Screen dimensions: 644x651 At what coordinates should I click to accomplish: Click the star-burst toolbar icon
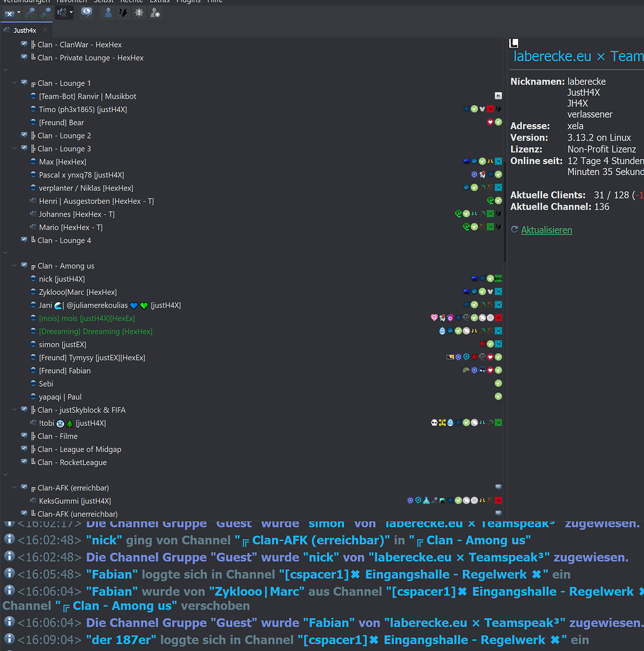[139, 12]
